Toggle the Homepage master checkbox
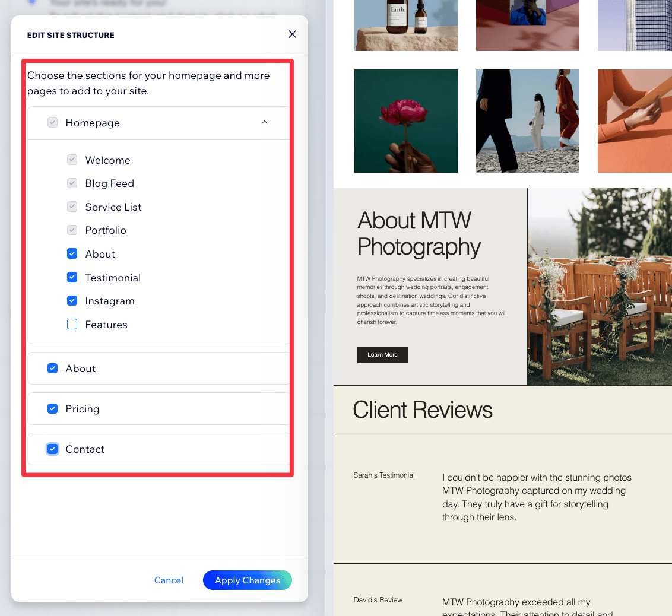 tap(52, 122)
